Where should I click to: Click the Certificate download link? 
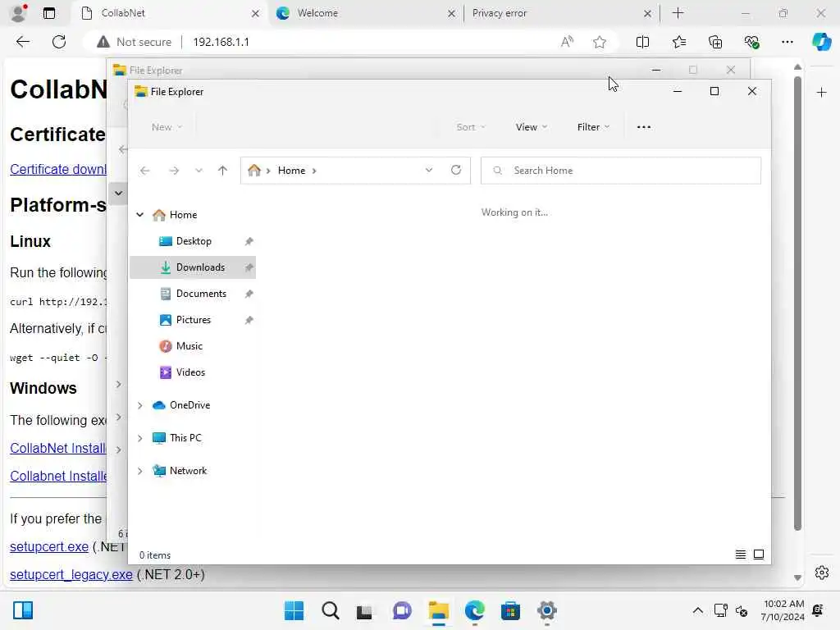pyautogui.click(x=58, y=169)
